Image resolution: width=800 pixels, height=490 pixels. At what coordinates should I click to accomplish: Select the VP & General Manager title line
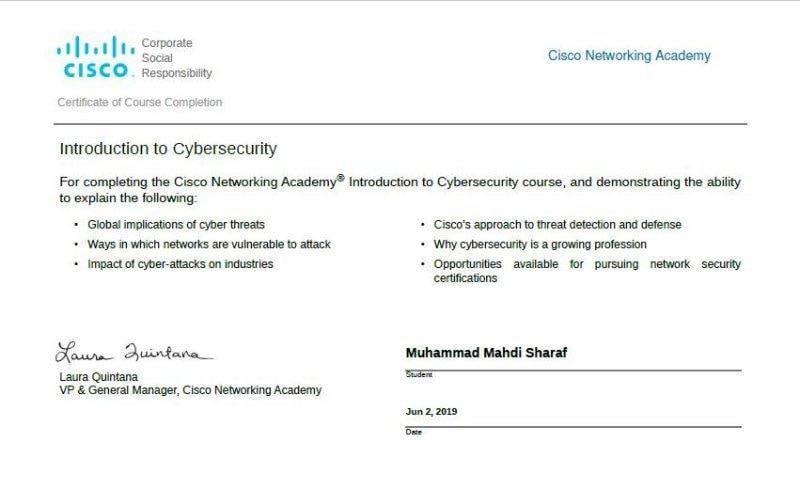pos(191,390)
